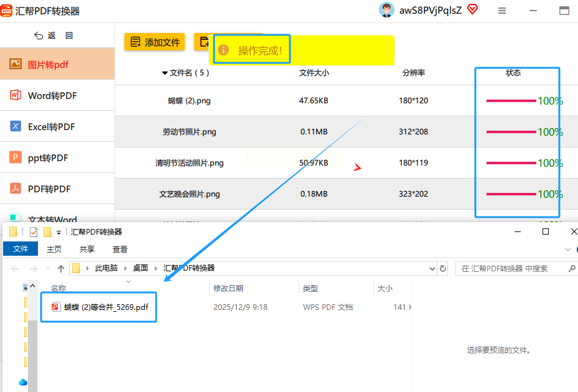Click the progress bar of 蝴蝶 (2).png
This screenshot has height=392, width=578.
click(511, 101)
